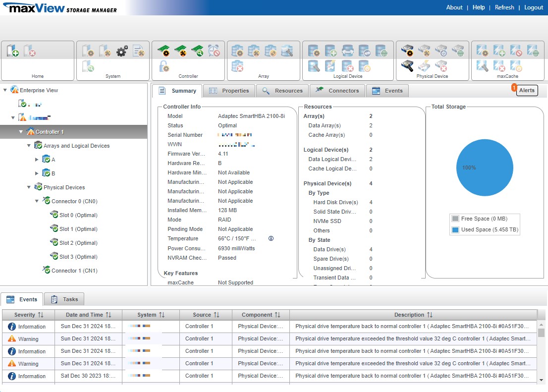This screenshot has height=392, width=548.
Task: Select Slot 2 (Optimal) in device tree
Action: pos(78,243)
